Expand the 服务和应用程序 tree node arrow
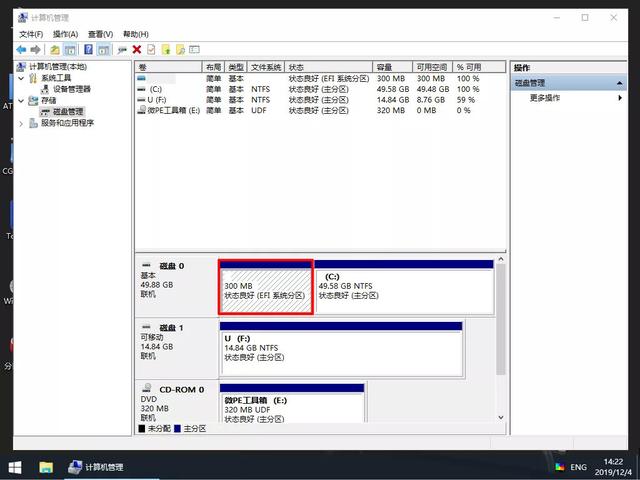Viewport: 640px width, 480px height. 21,123
